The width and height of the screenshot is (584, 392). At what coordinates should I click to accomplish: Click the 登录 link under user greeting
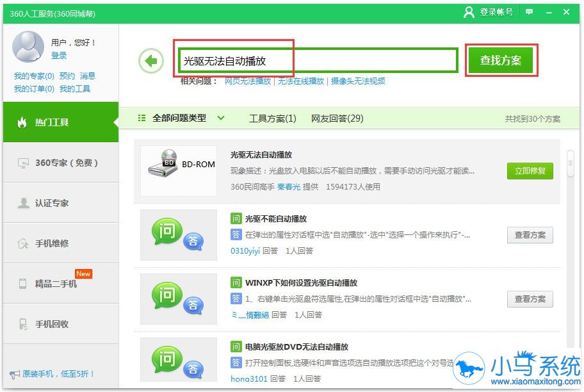click(x=59, y=56)
